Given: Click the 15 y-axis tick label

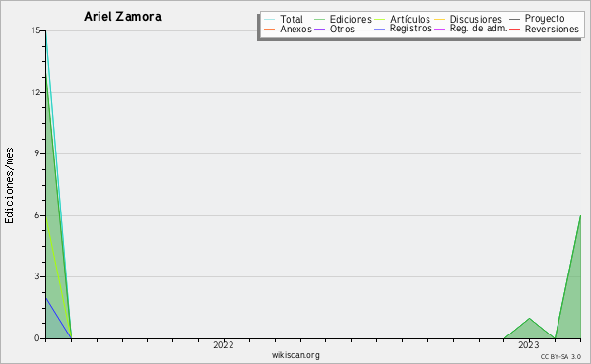Looking at the screenshot, I should pos(35,30).
